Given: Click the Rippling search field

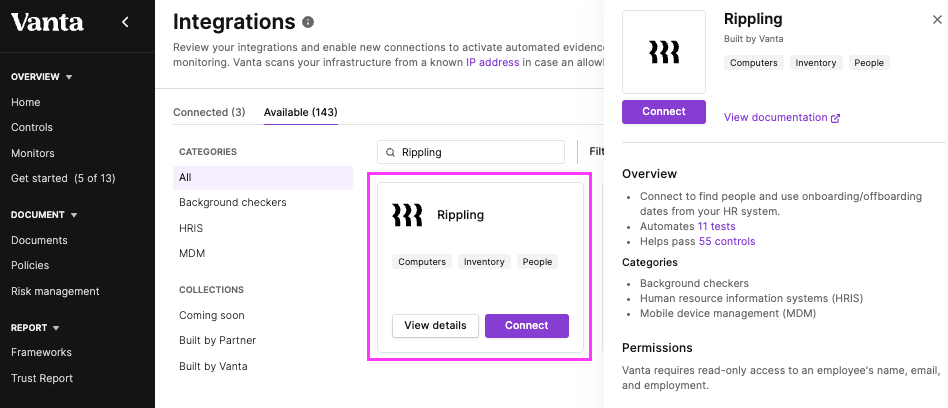Looking at the screenshot, I should (x=471, y=152).
